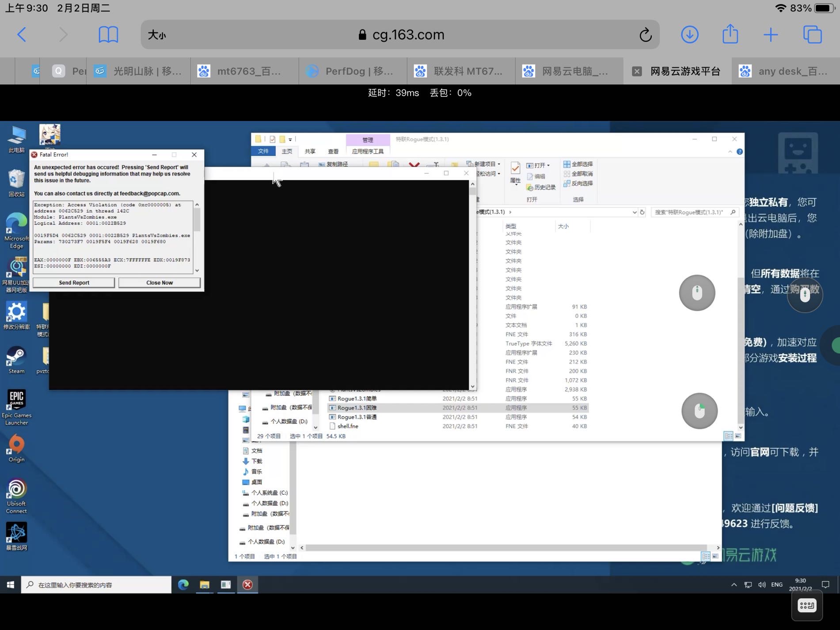Viewport: 840px width, 630px height.
Task: Open Edge from the taskbar
Action: coord(183,584)
